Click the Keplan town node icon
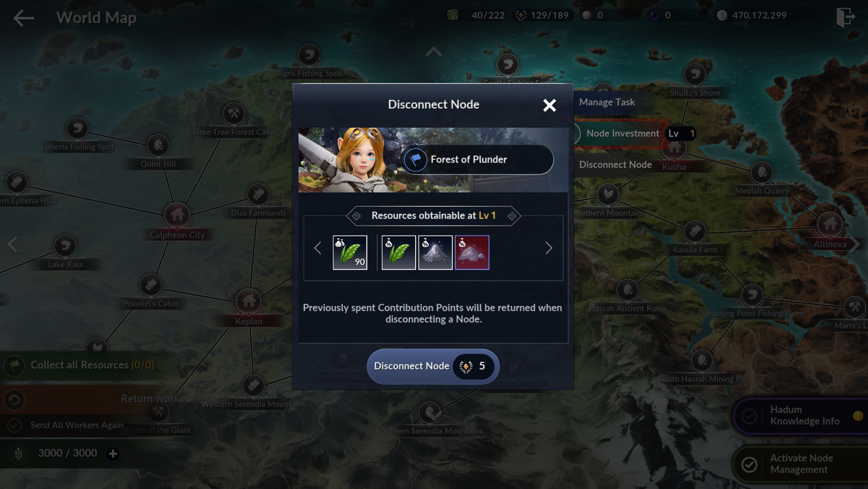The width and height of the screenshot is (868, 489). (248, 301)
